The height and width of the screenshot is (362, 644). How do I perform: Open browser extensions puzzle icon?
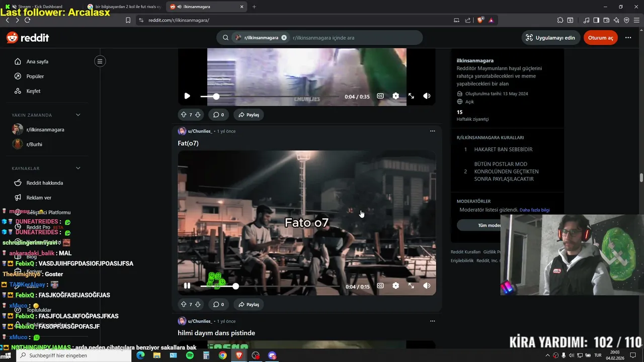[560, 20]
